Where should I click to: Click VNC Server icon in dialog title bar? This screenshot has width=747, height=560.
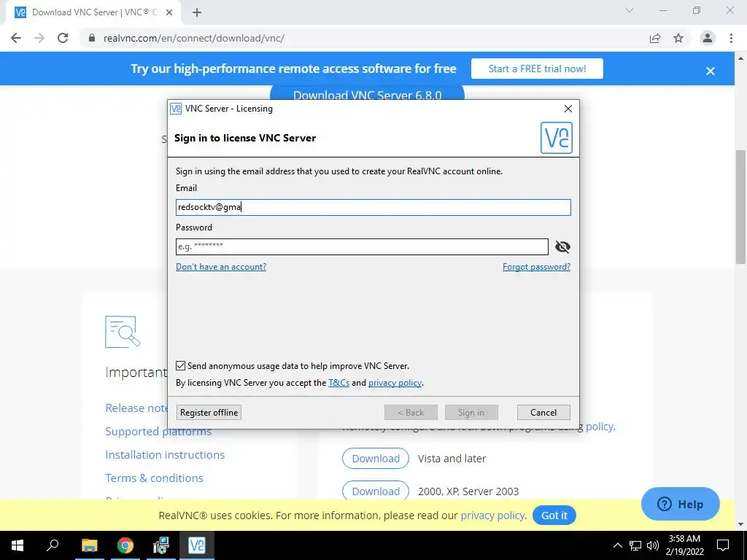coord(176,109)
